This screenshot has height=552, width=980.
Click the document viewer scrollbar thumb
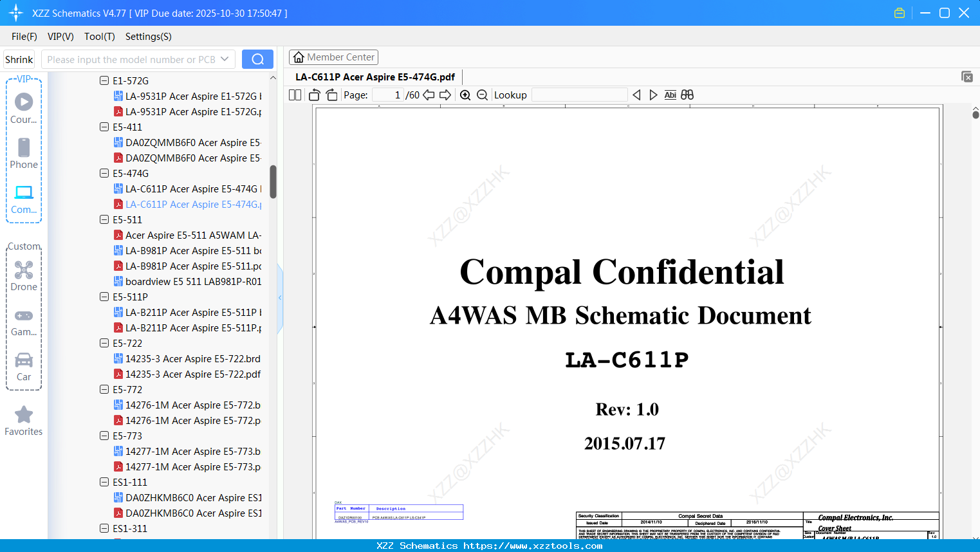click(x=975, y=115)
